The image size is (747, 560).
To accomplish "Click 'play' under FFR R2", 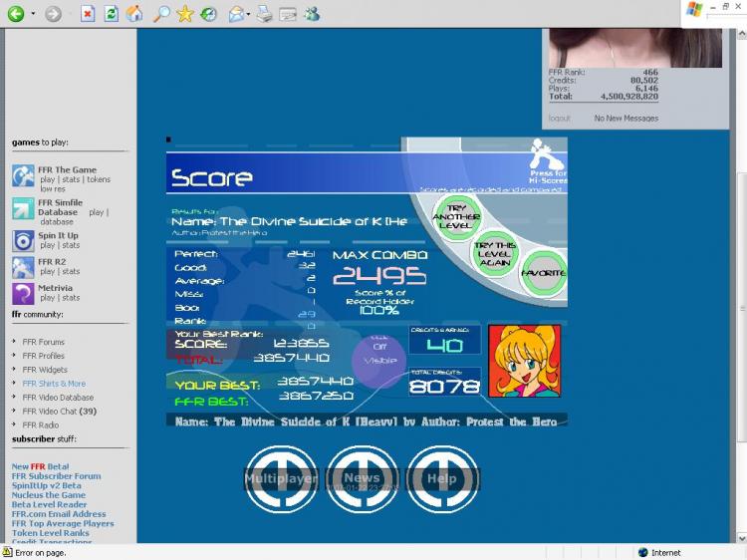I will click(x=47, y=271).
